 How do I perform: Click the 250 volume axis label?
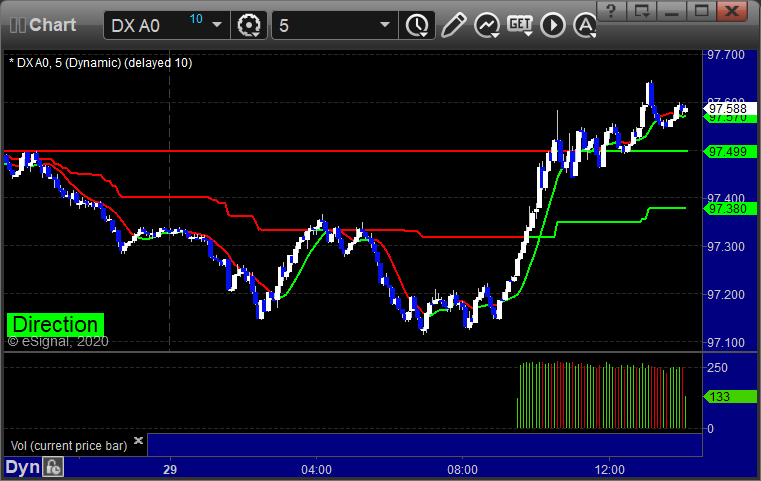click(x=717, y=368)
